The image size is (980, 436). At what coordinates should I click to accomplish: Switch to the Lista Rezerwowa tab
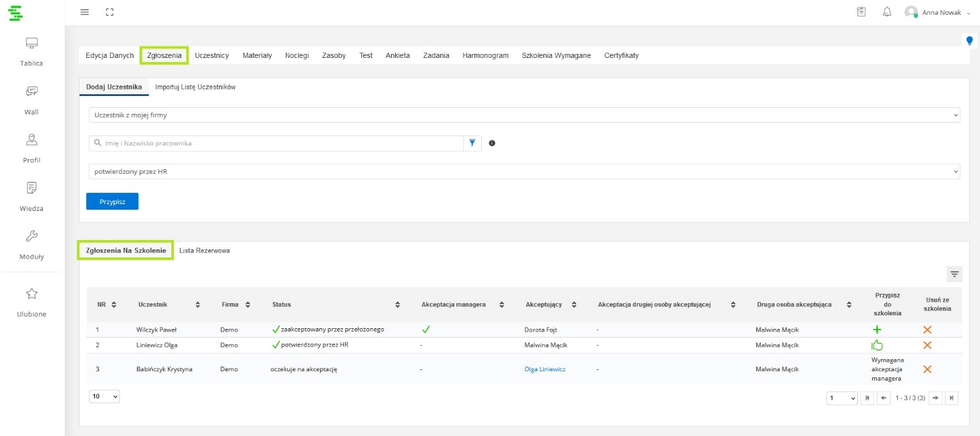204,251
